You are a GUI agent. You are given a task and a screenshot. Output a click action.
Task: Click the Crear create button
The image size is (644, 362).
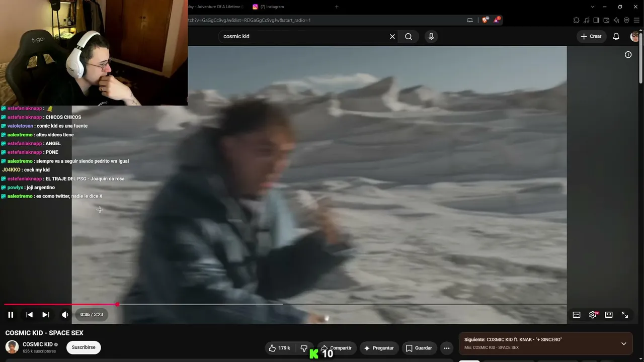click(591, 36)
